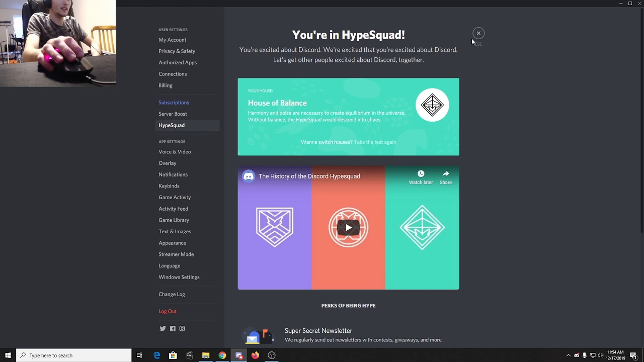The height and width of the screenshot is (362, 644).
Task: Open Task View on taskbar
Action: 139,355
